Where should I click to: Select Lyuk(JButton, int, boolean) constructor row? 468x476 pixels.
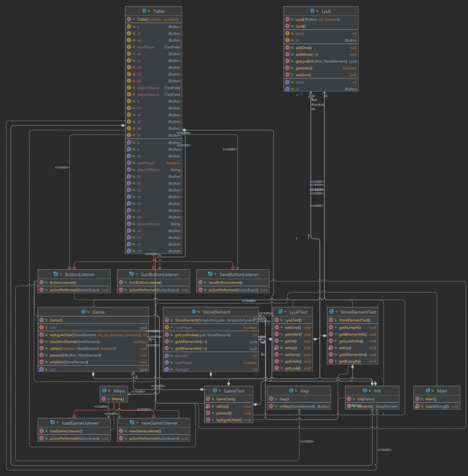click(321, 19)
